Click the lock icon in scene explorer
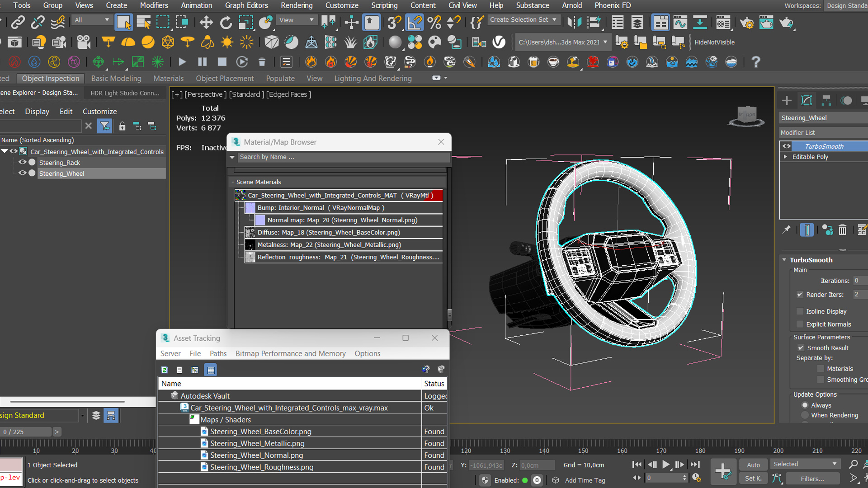 (122, 126)
